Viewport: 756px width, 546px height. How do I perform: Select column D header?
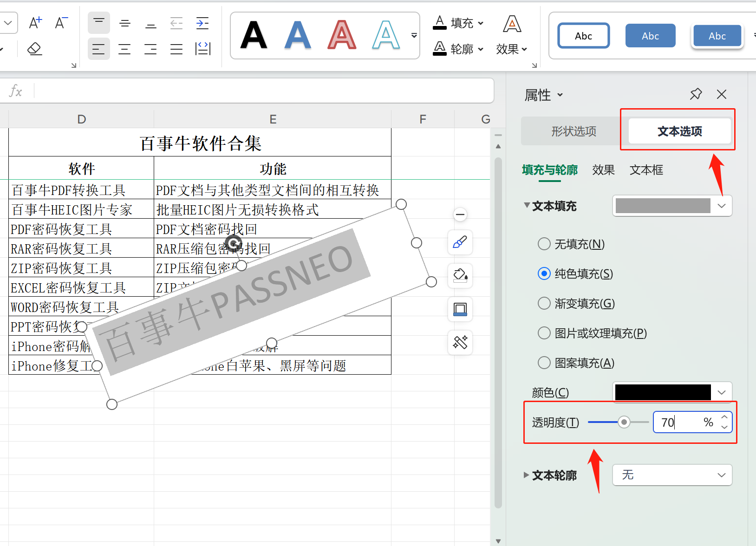81,119
